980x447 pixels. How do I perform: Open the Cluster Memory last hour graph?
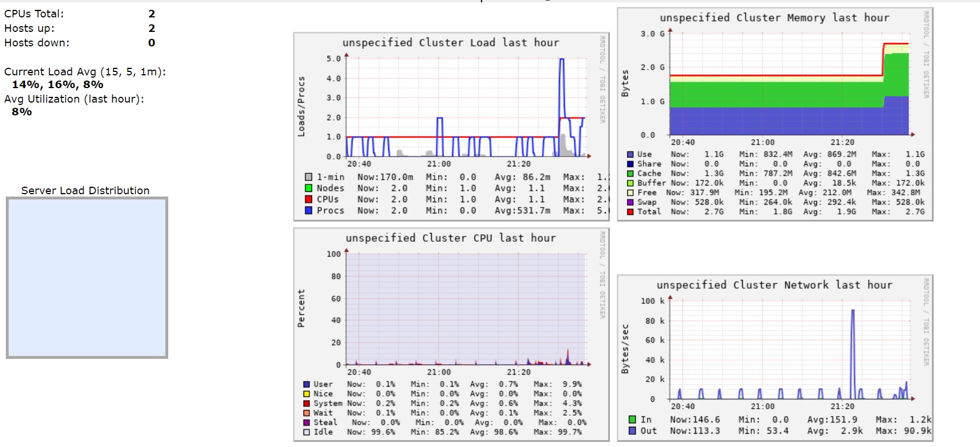(775, 114)
